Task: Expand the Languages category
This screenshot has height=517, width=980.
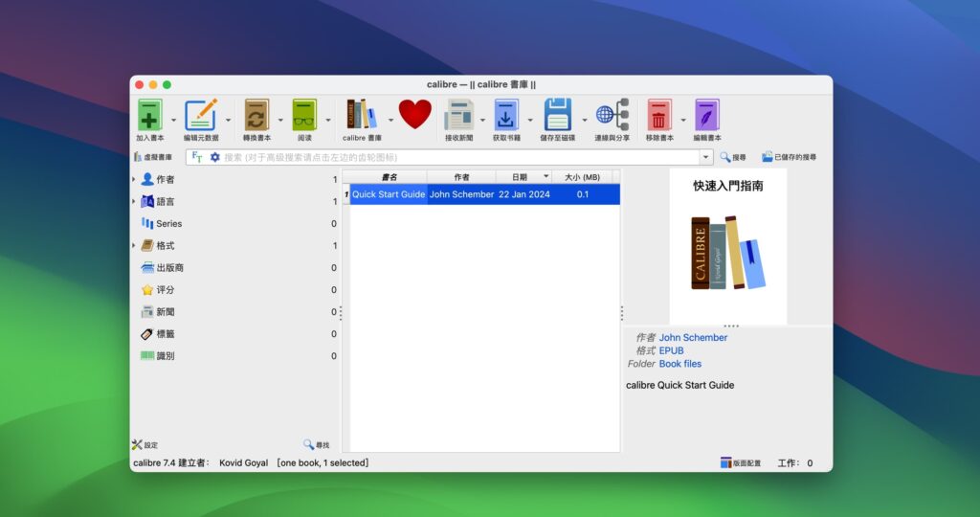Action: [134, 201]
